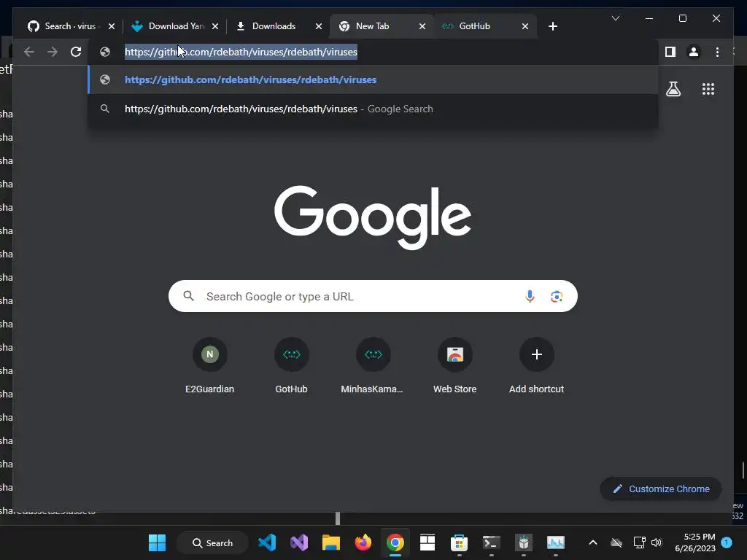Close the Download Yandex tab
The image size is (747, 560).
[215, 26]
